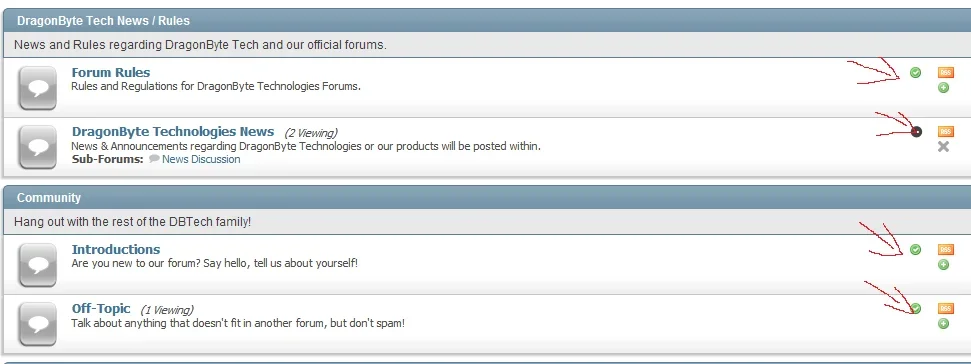The image size is (971, 364).
Task: Click the green plus icon on Off-Topic row
Action: point(943,324)
